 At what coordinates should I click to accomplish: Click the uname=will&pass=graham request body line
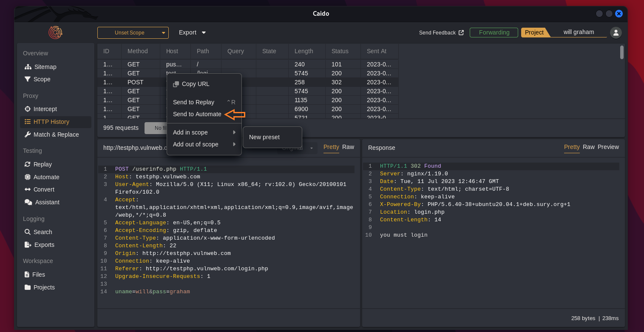tap(152, 292)
